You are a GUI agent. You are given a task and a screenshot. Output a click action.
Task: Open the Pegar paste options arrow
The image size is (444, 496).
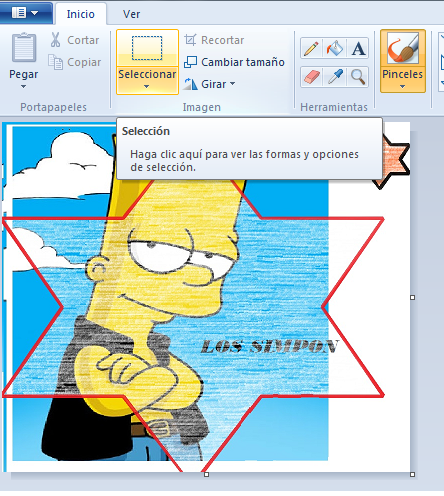23,87
